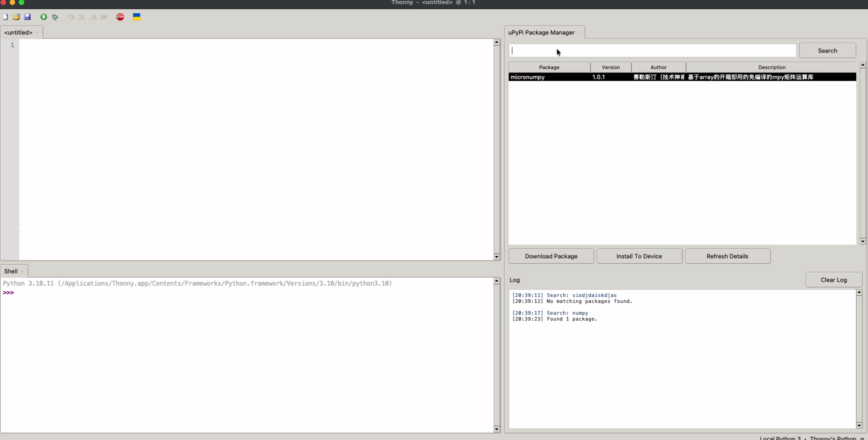Open a file using the folder icon
This screenshot has width=868, height=440.
pos(16,17)
